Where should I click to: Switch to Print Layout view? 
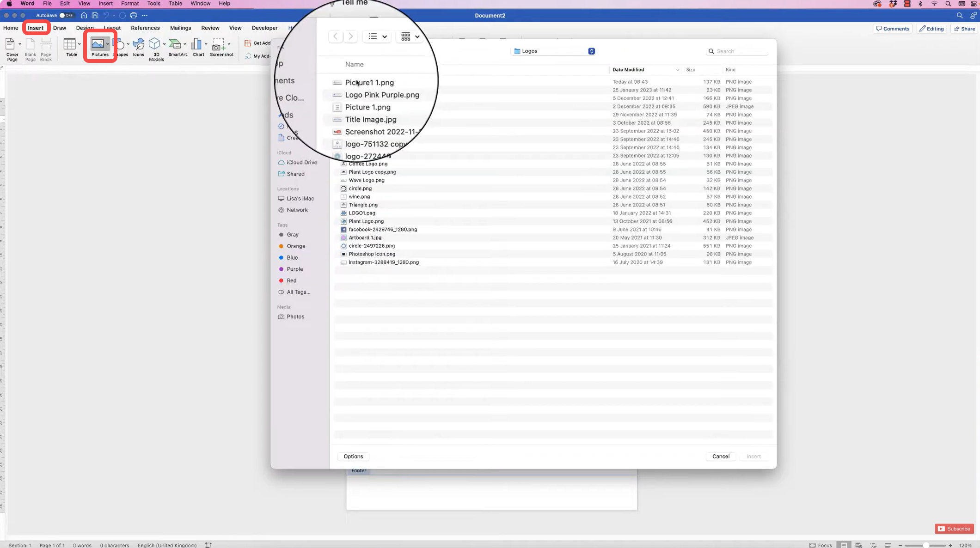point(844,545)
